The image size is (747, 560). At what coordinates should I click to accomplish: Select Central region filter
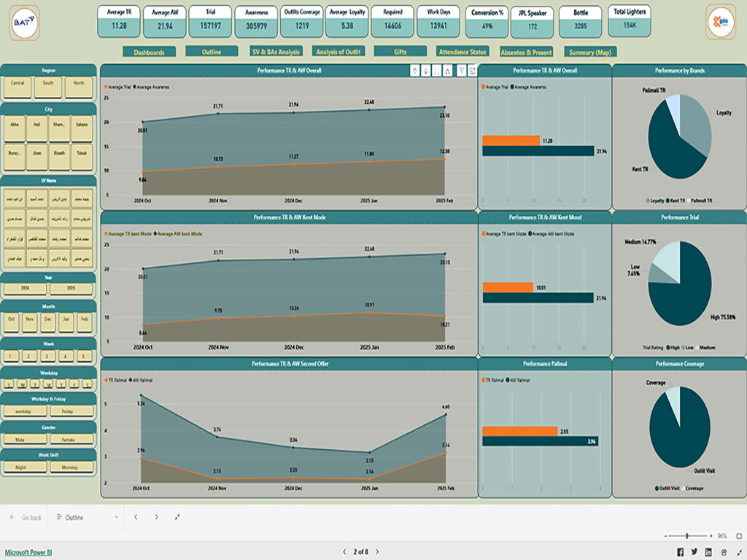pos(18,87)
